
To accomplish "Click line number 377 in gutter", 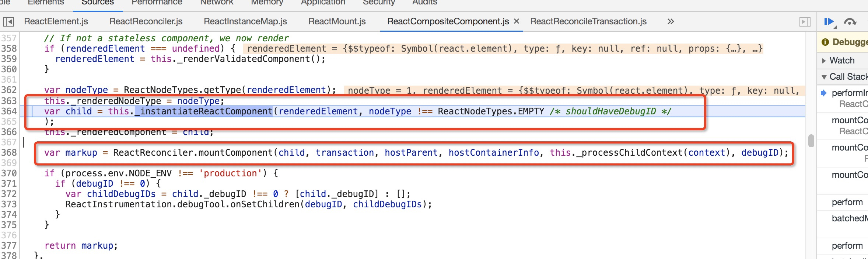I will [9, 246].
